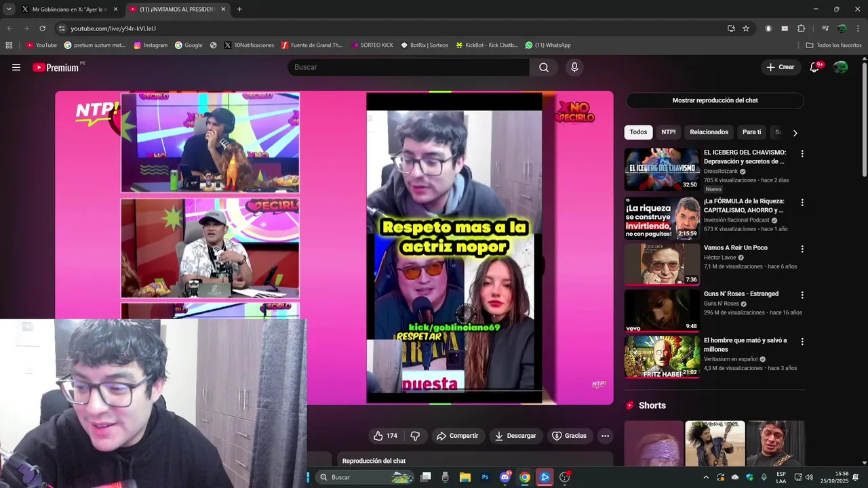
Task: Open Photoshop from the taskbar
Action: [x=485, y=477]
